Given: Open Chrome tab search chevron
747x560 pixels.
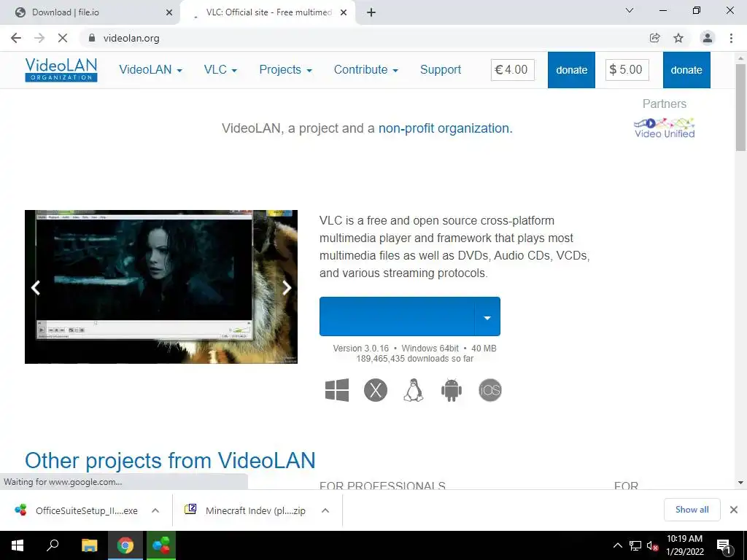Looking at the screenshot, I should pyautogui.click(x=630, y=10).
